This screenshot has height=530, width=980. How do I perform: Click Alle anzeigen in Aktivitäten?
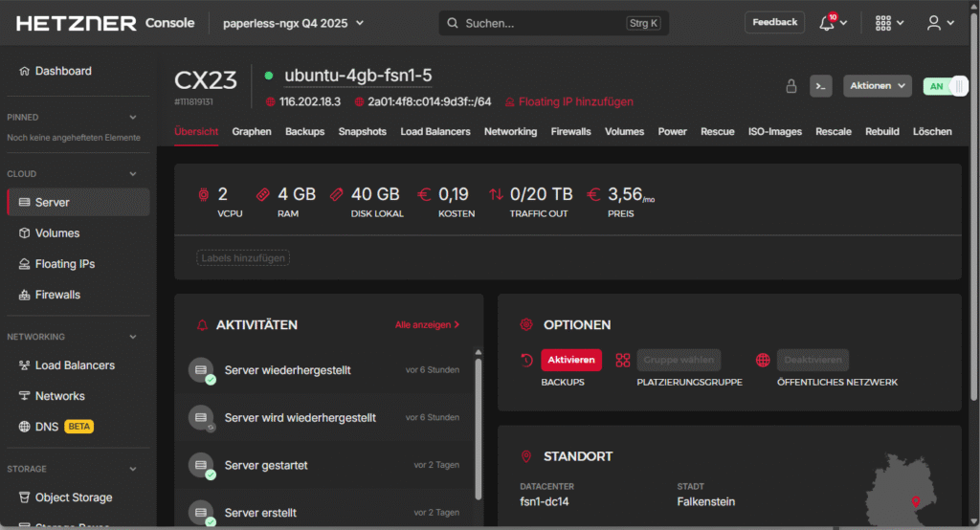427,325
